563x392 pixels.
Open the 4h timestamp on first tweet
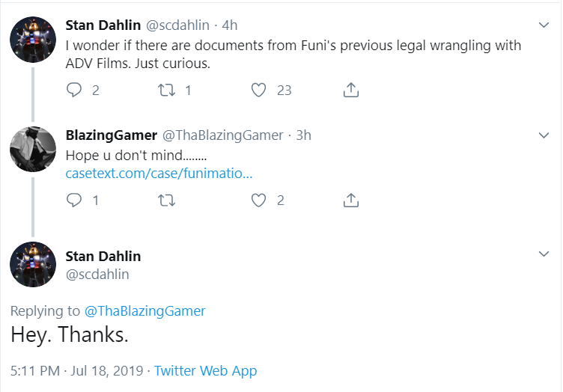pyautogui.click(x=229, y=25)
